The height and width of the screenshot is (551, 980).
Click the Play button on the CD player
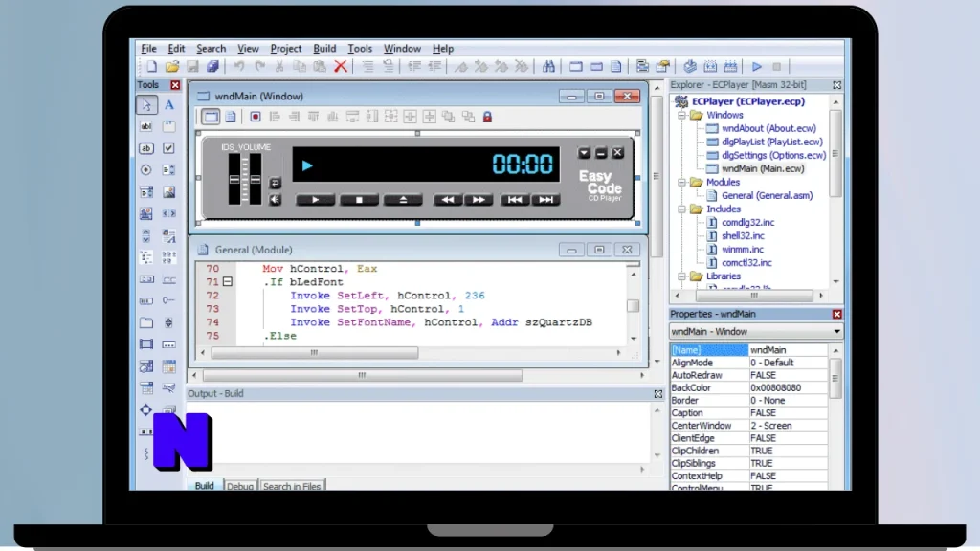(x=315, y=200)
